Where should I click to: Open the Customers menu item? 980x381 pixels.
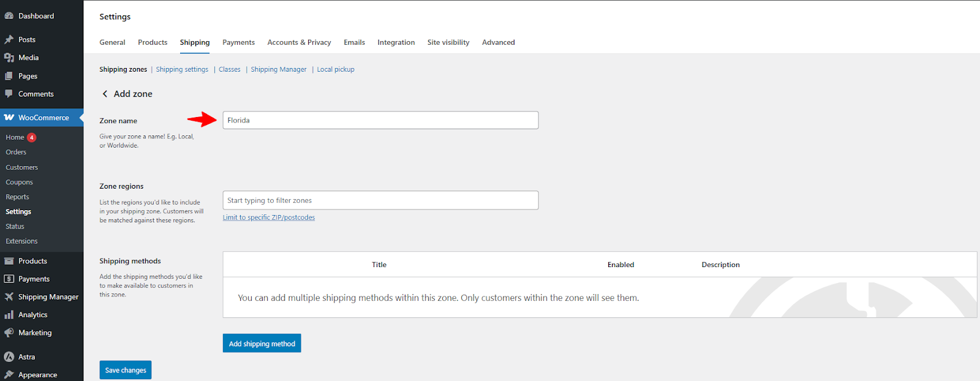click(21, 167)
